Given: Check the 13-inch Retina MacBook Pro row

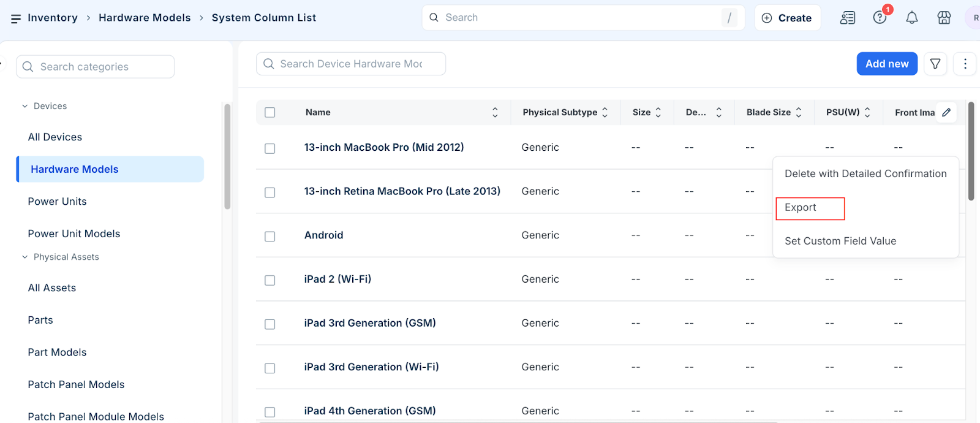Looking at the screenshot, I should tap(270, 192).
